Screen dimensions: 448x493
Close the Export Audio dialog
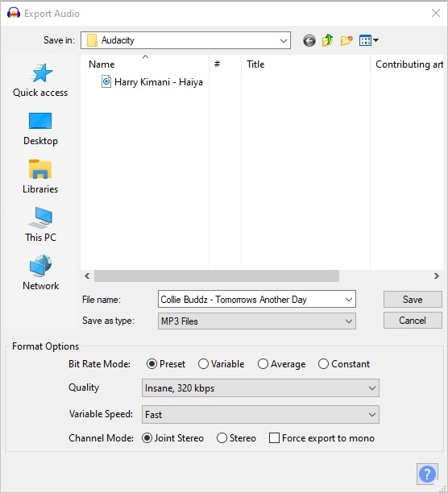[x=436, y=13]
